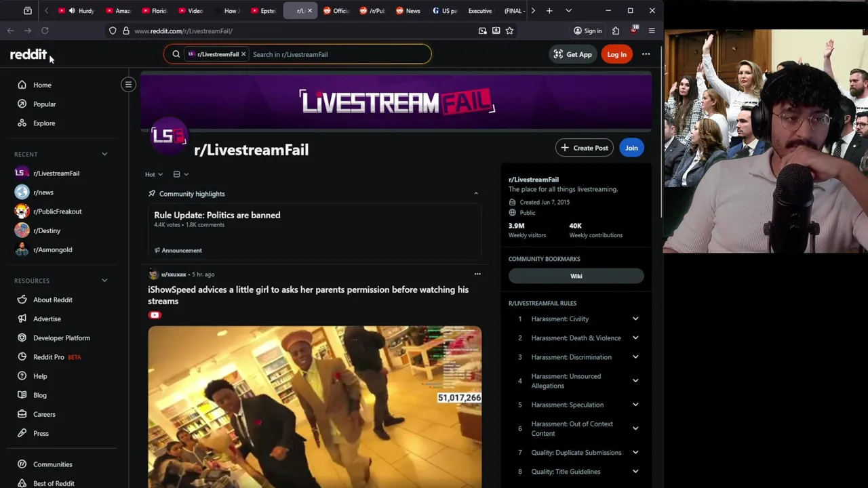Close the active r/LivestreamFail tab

click(x=310, y=11)
